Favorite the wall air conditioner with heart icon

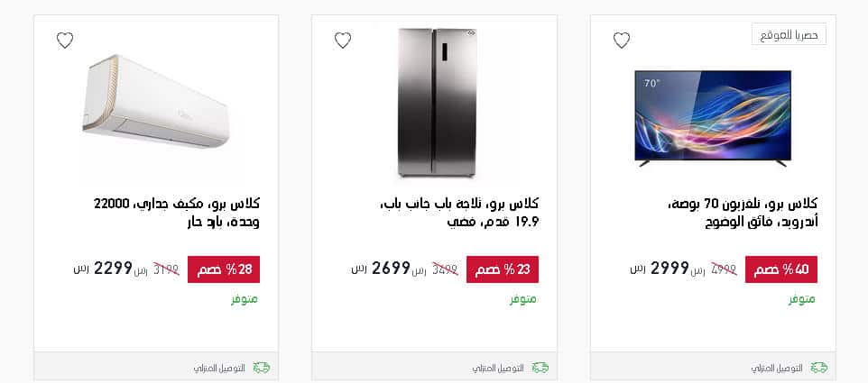coord(65,41)
